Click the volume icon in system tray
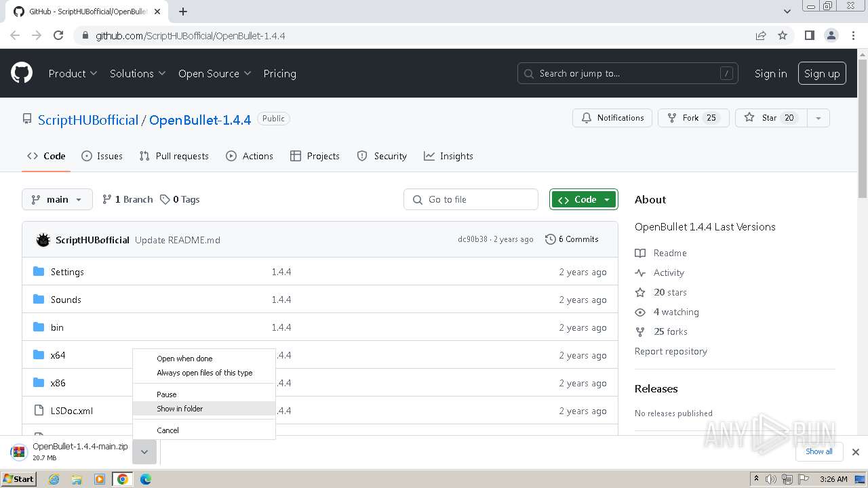This screenshot has width=868, height=488. point(771,479)
